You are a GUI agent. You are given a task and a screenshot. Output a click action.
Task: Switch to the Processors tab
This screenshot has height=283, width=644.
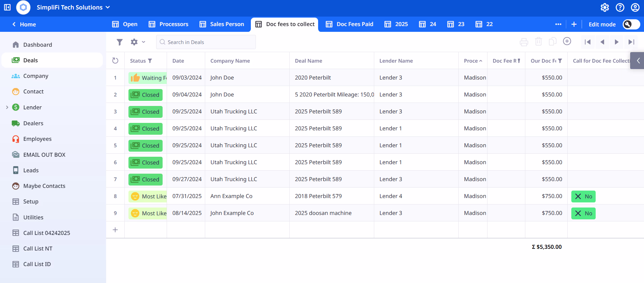coord(168,24)
